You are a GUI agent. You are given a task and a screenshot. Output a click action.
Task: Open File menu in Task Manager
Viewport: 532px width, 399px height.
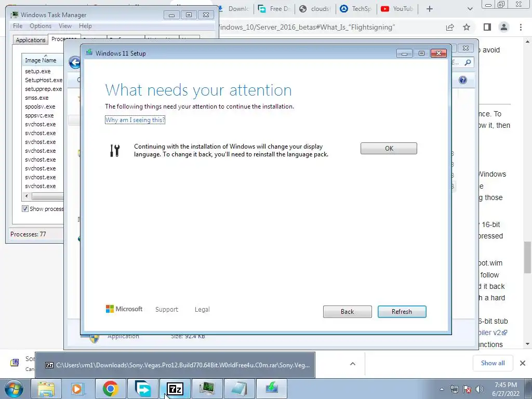(18, 26)
